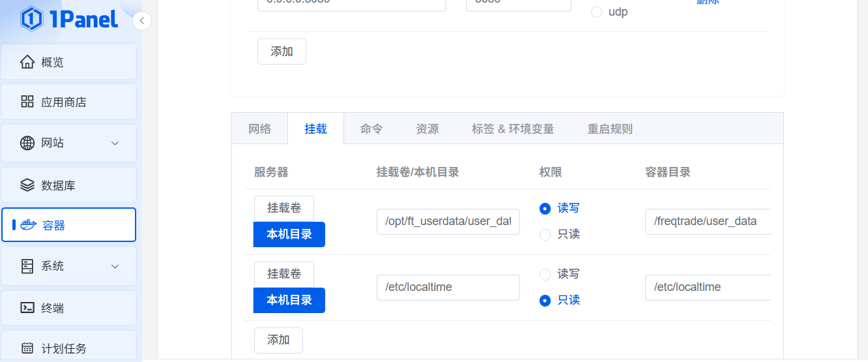Click the /freqtrade/user_data container directory field
This screenshot has width=868, height=362.
pos(708,222)
